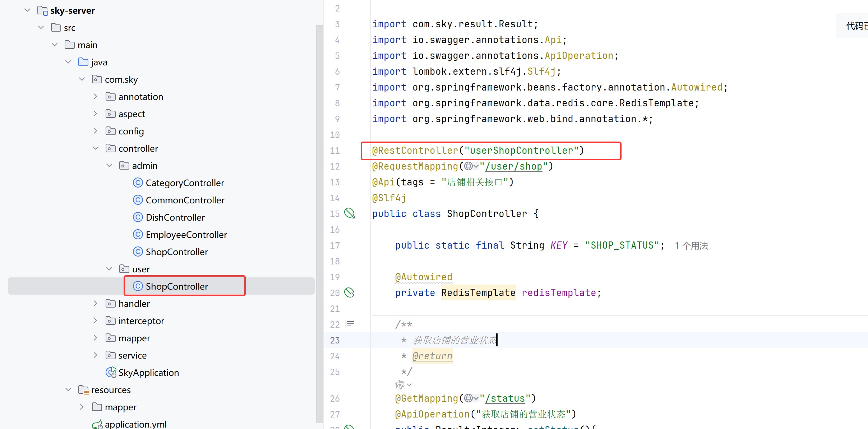Image resolution: width=868 pixels, height=429 pixels.
Task: Select the CategoryController file name
Action: pyautogui.click(x=185, y=183)
